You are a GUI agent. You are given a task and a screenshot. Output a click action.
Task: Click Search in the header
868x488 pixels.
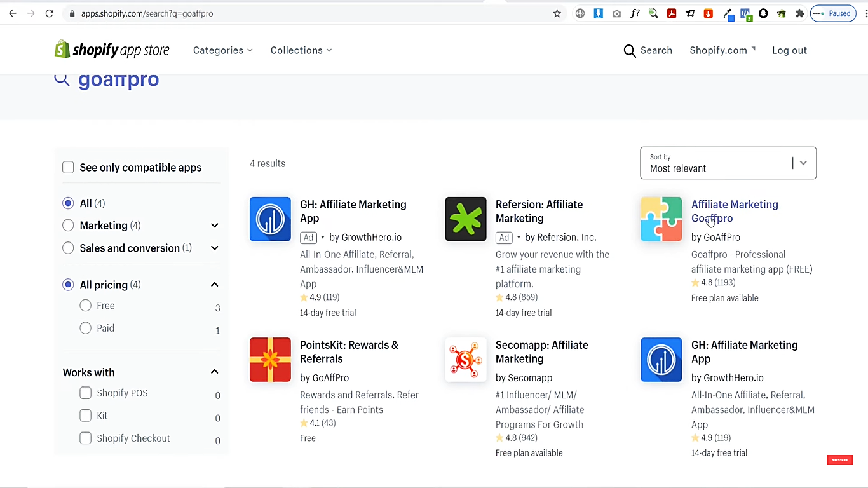tap(656, 51)
